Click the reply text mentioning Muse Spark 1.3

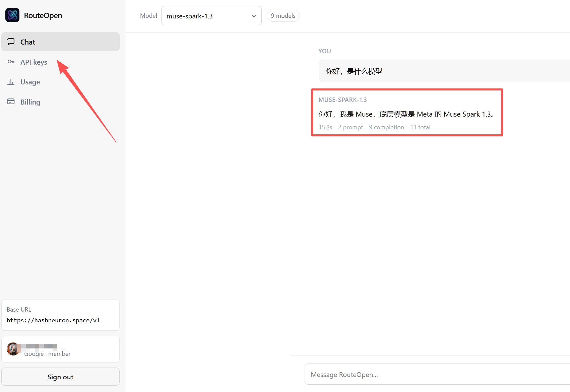(407, 114)
